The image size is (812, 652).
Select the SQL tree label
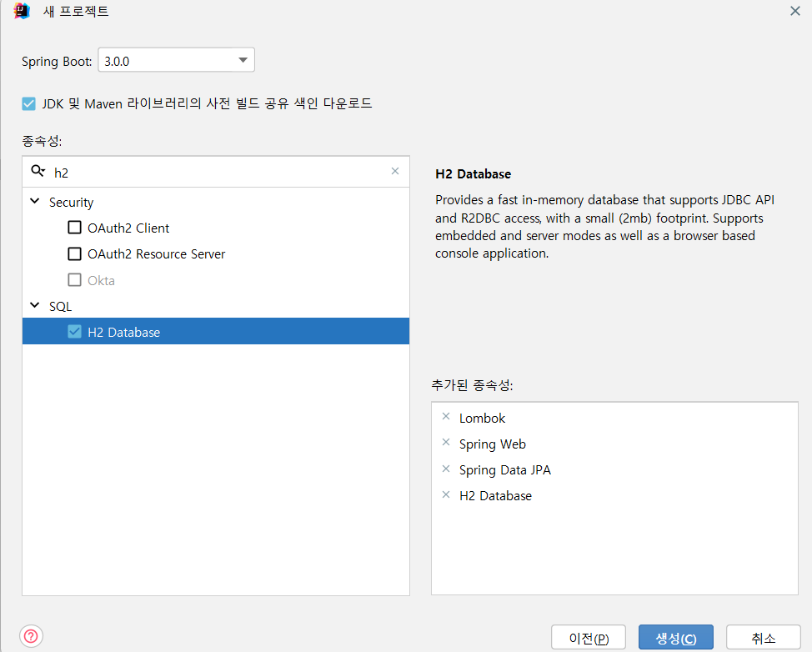[x=61, y=307]
